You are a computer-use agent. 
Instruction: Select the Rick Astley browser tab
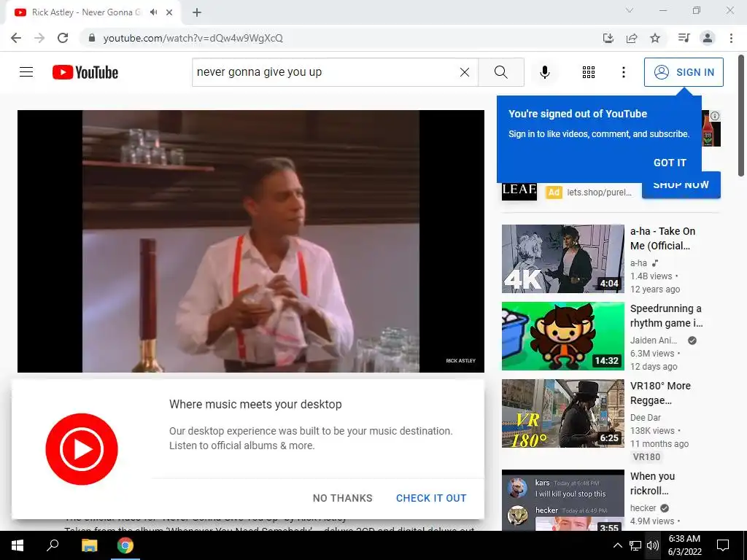click(93, 12)
